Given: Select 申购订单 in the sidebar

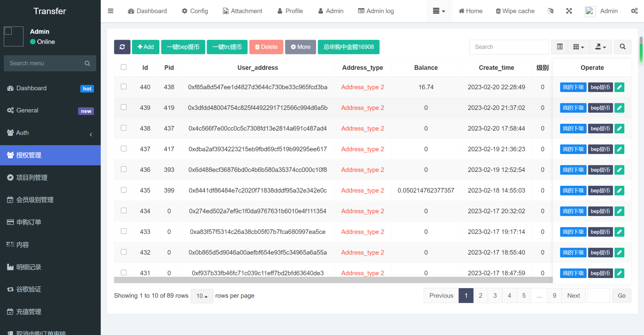Looking at the screenshot, I should point(29,222).
